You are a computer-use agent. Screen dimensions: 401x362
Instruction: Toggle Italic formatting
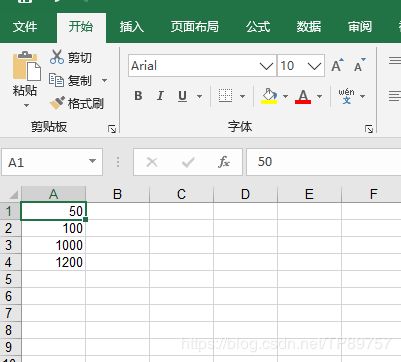pyautogui.click(x=160, y=96)
